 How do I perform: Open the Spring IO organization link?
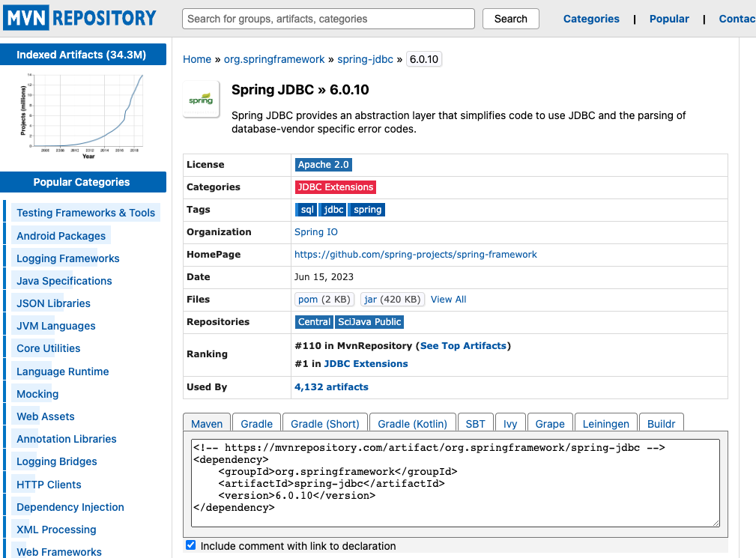coord(315,231)
